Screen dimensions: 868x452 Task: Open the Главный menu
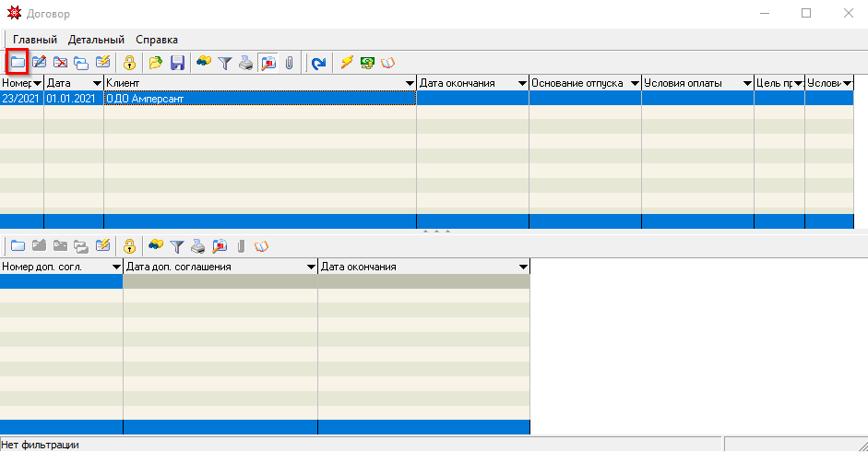click(x=35, y=40)
